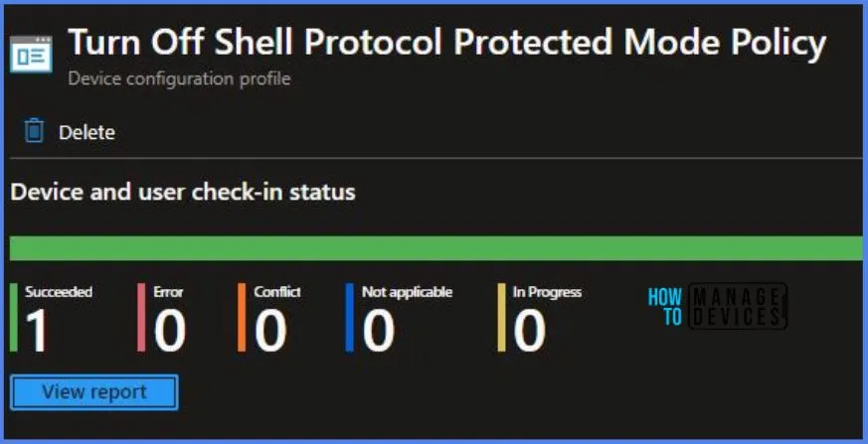
Task: Click the Turn Off Shell Protocol policy title
Action: click(446, 43)
